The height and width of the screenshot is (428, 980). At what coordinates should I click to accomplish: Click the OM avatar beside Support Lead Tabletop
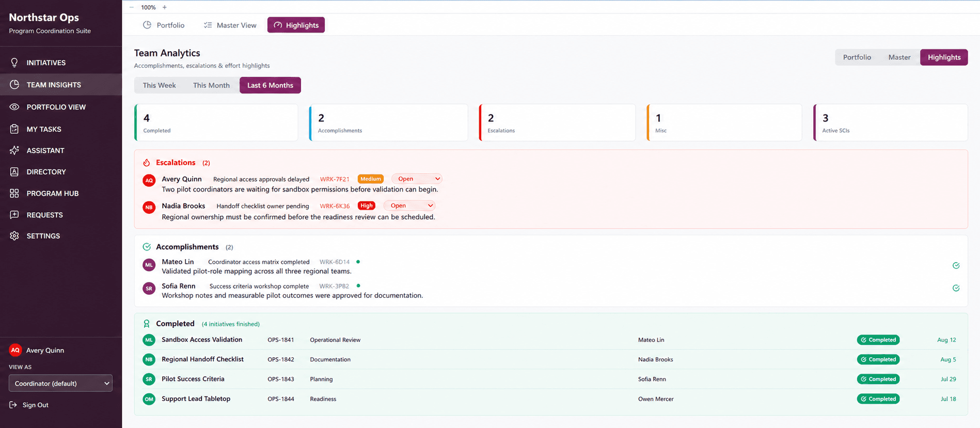(149, 399)
